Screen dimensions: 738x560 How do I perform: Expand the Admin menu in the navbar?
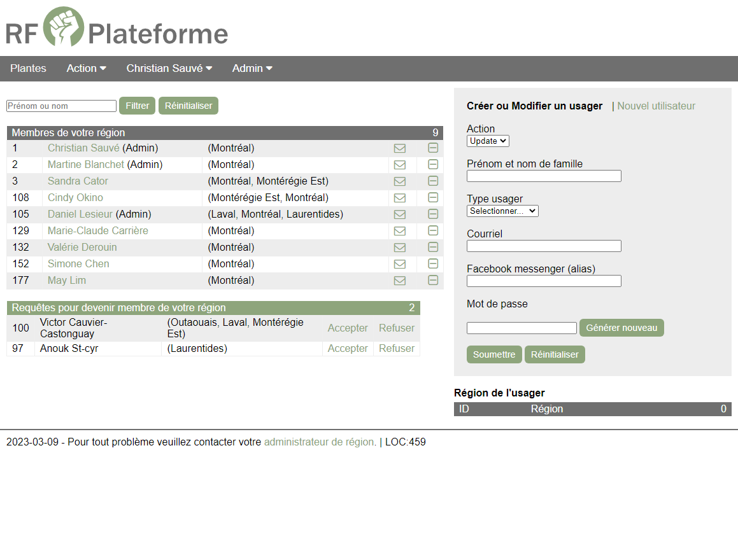pos(252,68)
